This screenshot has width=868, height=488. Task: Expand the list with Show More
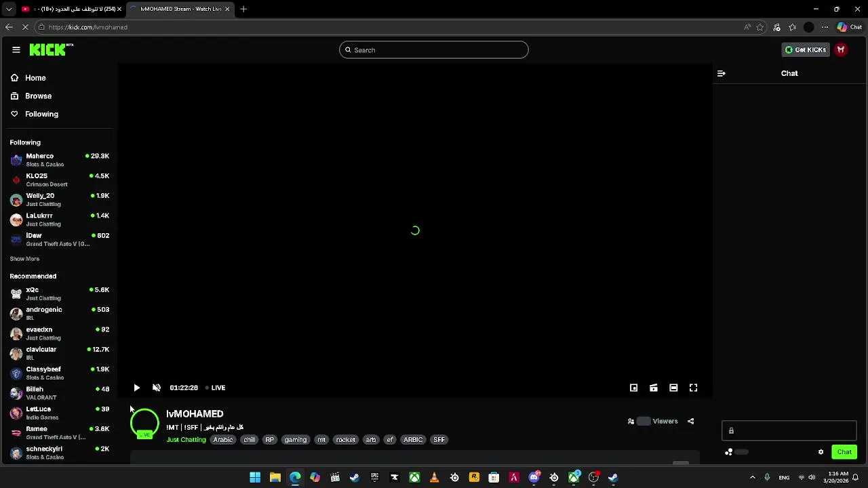[24, 259]
